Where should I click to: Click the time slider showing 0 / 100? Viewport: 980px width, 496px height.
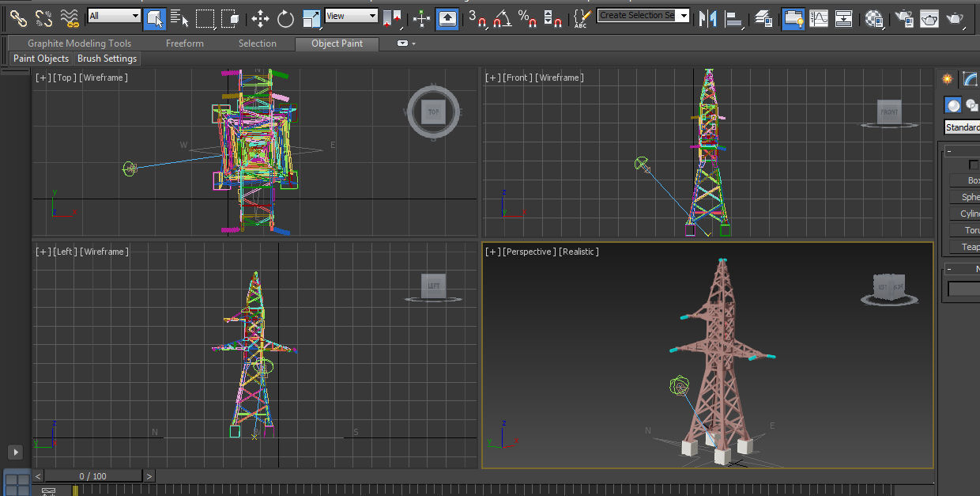click(x=93, y=476)
